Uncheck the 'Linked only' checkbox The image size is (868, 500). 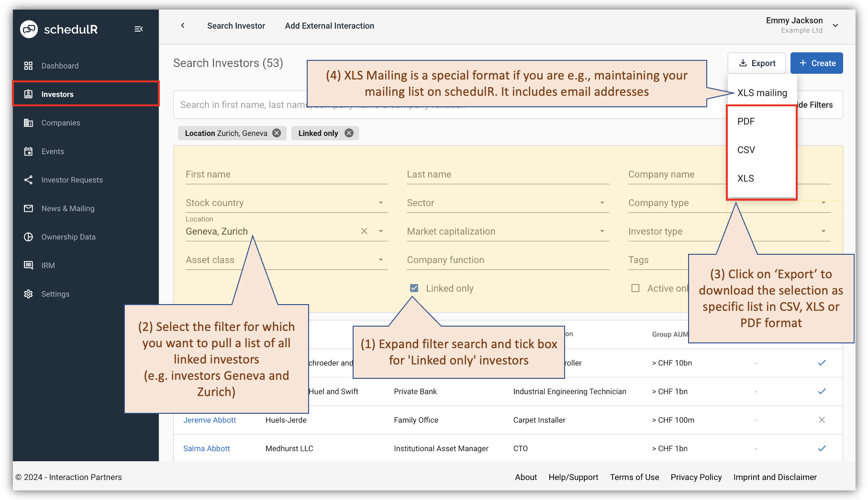pyautogui.click(x=413, y=288)
